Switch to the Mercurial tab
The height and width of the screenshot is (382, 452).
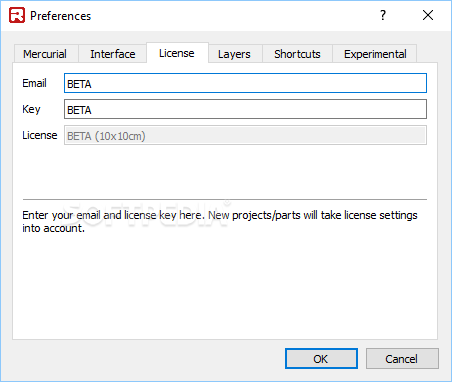[x=46, y=54]
